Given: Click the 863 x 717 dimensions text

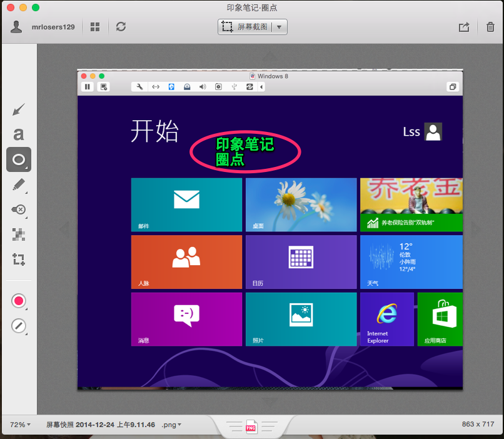Looking at the screenshot, I should point(478,424).
